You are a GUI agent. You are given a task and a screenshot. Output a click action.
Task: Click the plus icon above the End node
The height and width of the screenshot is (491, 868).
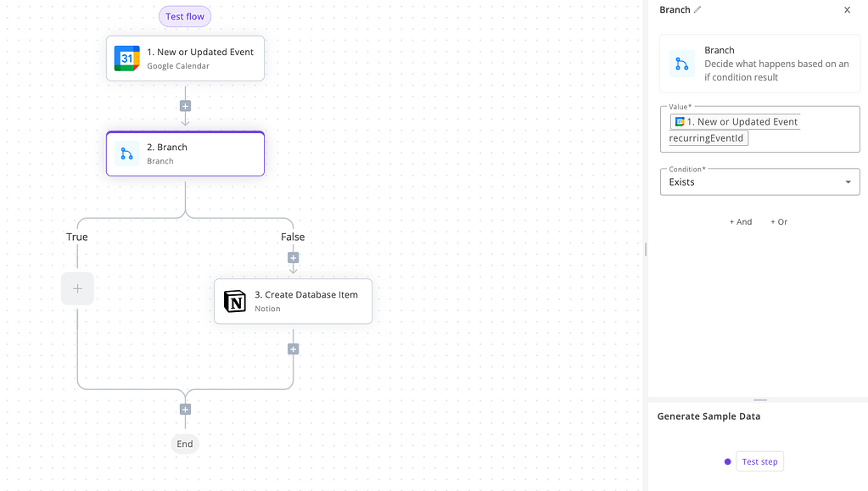[185, 409]
